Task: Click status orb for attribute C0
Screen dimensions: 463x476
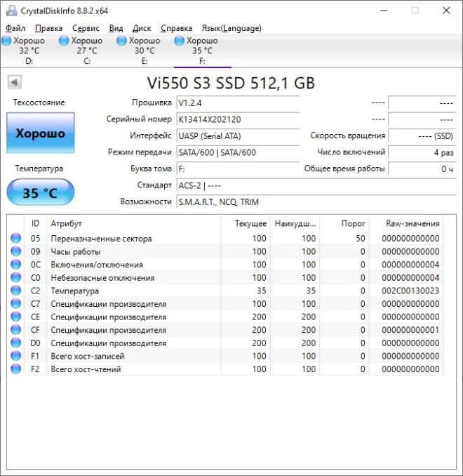Action: coord(15,277)
